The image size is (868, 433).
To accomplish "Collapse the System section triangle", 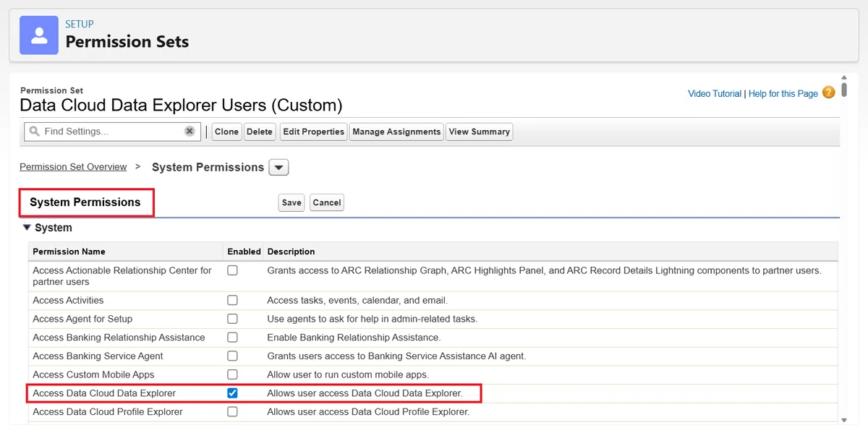I will pos(27,228).
